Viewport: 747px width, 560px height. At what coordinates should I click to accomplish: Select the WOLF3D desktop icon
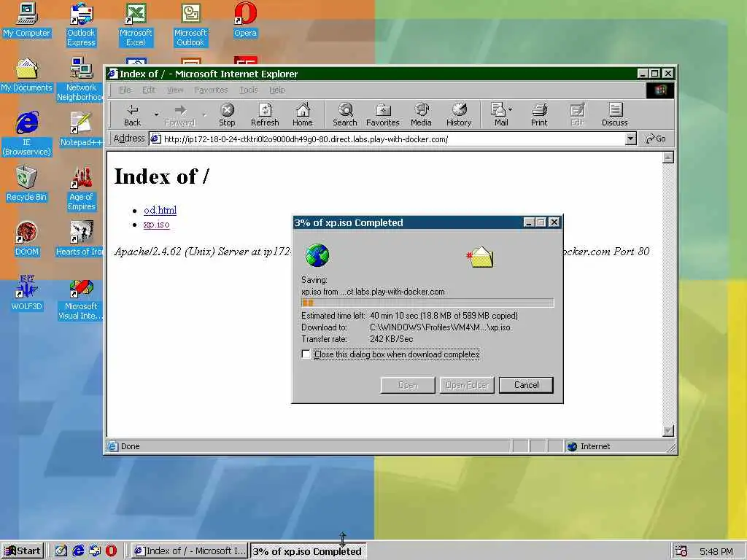coord(27,293)
